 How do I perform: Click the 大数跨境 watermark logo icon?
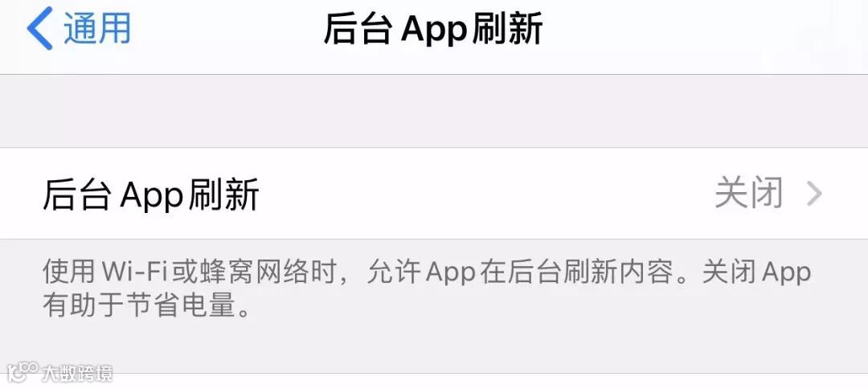[23, 373]
